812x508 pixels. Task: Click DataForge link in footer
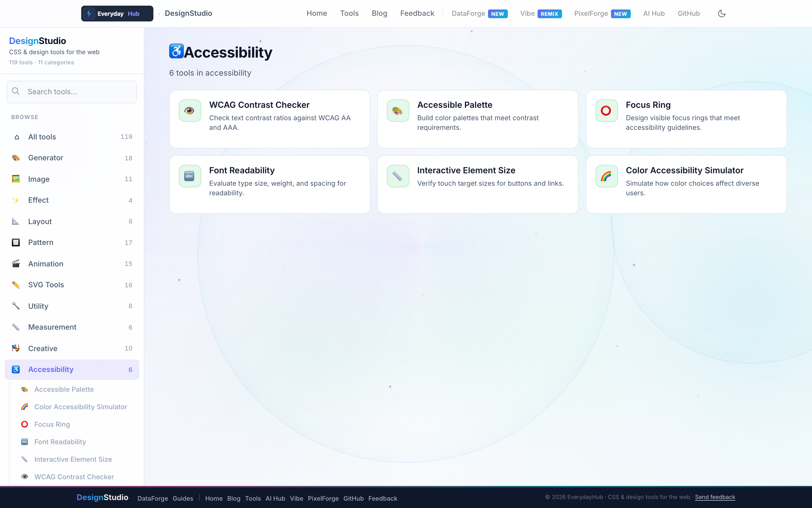pyautogui.click(x=153, y=498)
